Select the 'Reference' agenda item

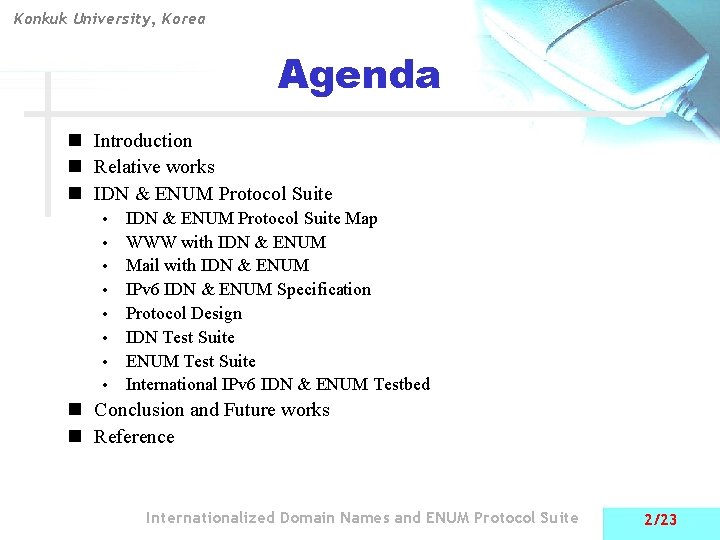pyautogui.click(x=134, y=437)
